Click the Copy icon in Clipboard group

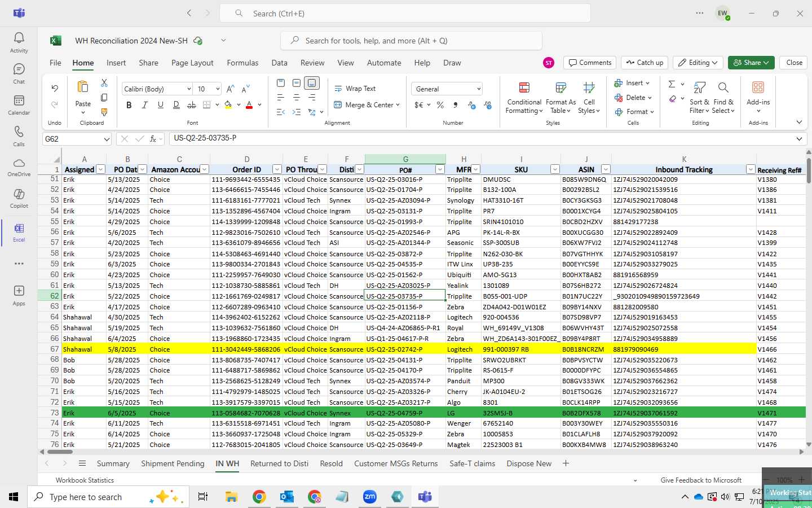pyautogui.click(x=104, y=98)
